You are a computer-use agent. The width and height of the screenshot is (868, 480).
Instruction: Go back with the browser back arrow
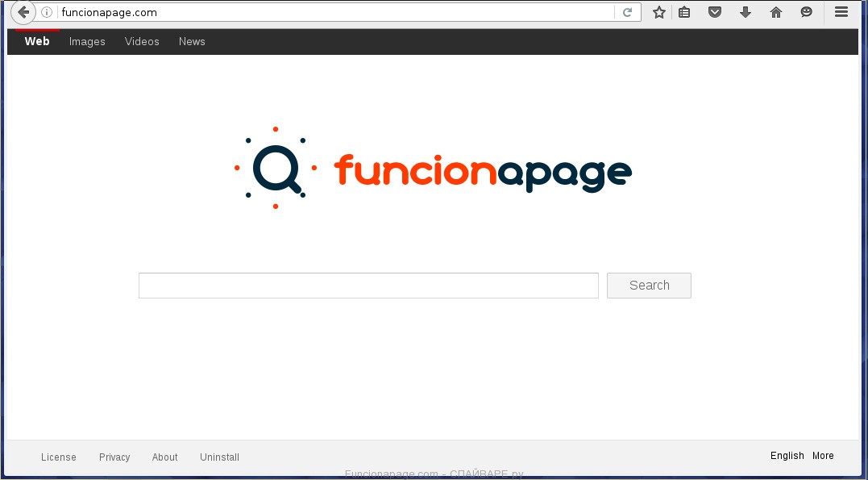(23, 12)
